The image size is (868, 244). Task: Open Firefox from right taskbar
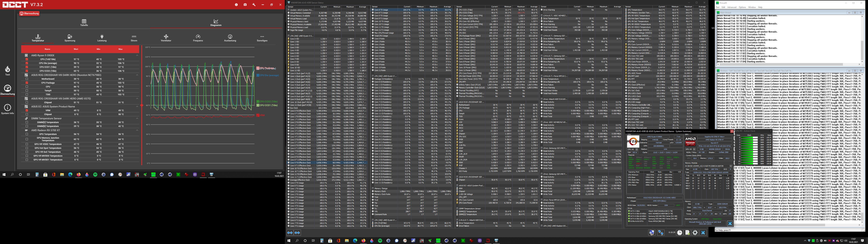[x=363, y=241]
